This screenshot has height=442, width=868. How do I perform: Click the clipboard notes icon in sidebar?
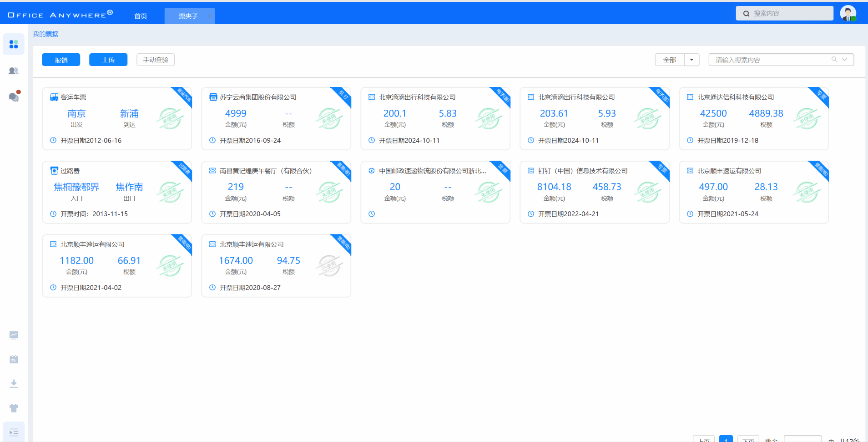14,360
